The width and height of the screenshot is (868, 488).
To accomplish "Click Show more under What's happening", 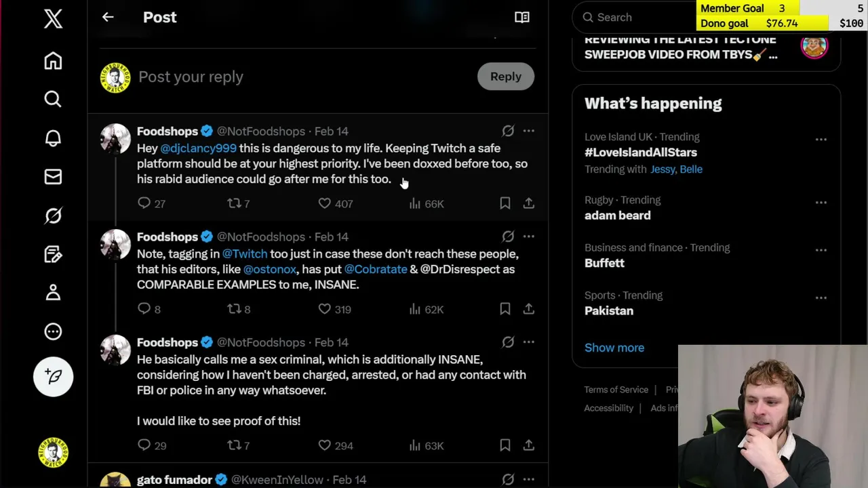I will 614,348.
